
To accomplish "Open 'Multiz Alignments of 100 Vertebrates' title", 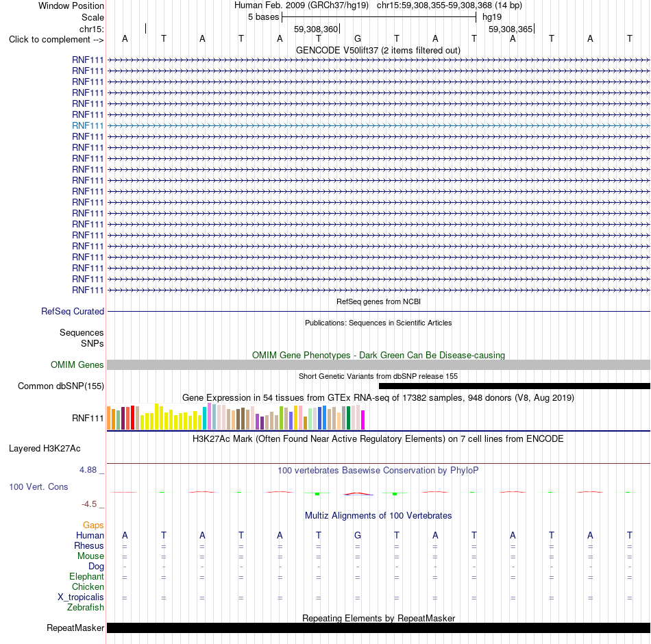I will (378, 516).
